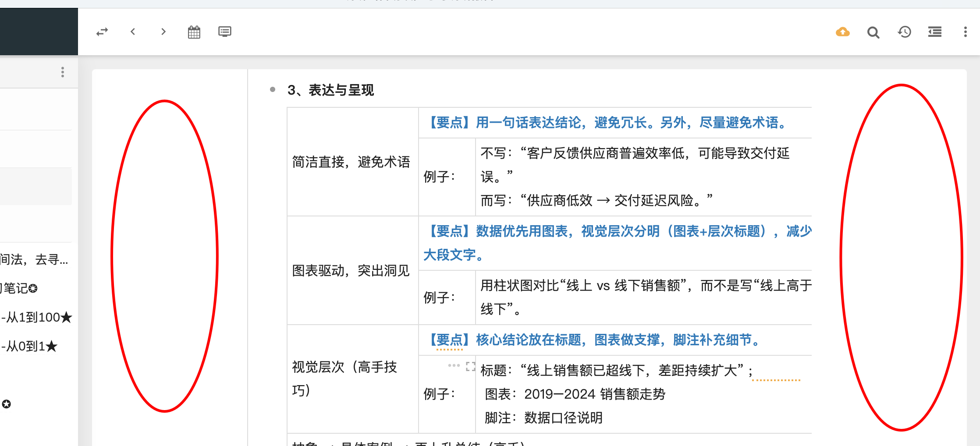
Task: Open the calendar icon in toolbar
Action: 194,32
